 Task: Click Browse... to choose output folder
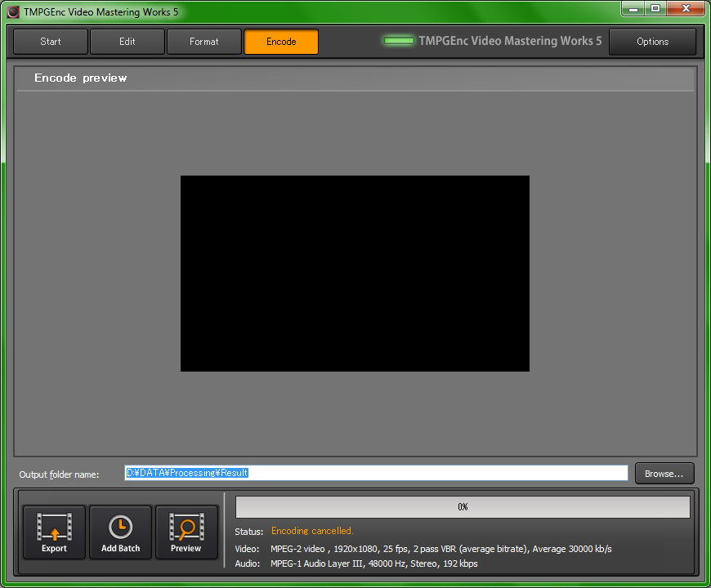pyautogui.click(x=664, y=474)
